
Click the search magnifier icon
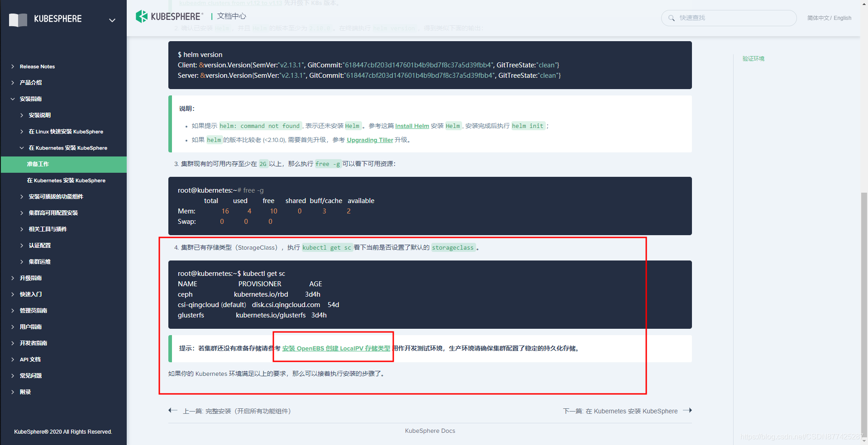[x=672, y=18]
